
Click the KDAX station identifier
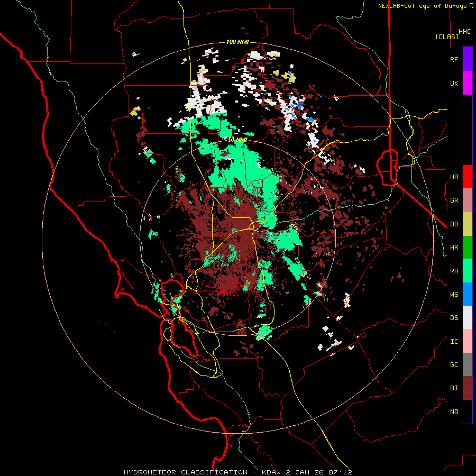(271, 472)
